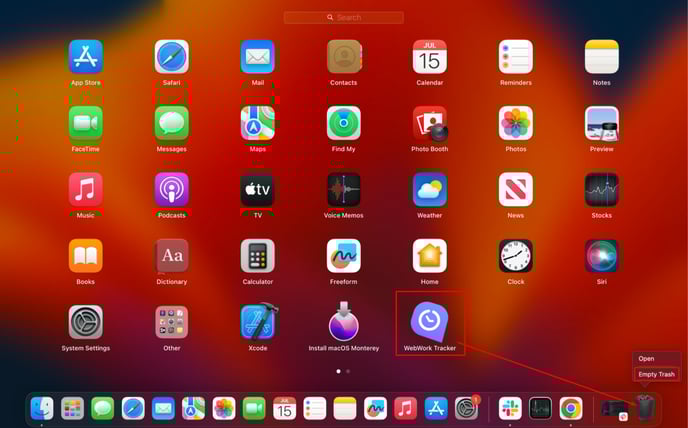Open Safari from the Dock
Screen dimensions: 688x428
point(133,408)
